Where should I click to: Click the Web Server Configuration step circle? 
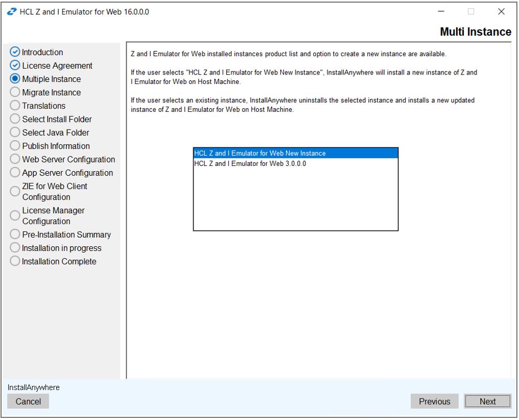pos(15,159)
